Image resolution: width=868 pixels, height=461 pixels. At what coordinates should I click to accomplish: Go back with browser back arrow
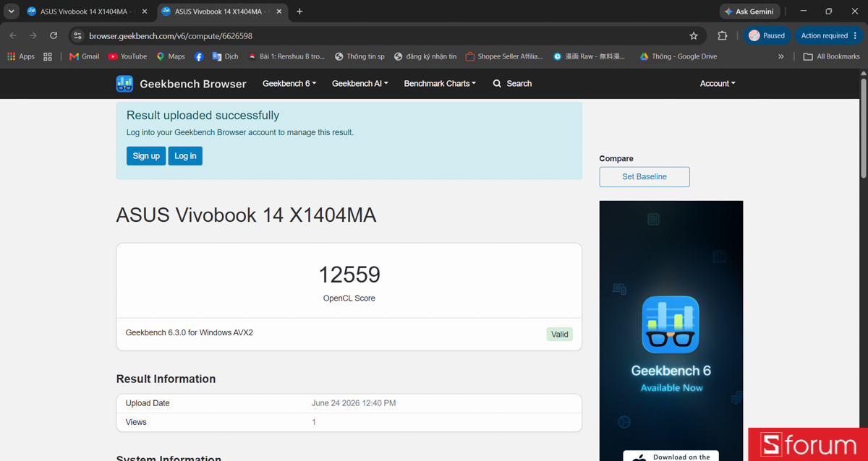(13, 35)
